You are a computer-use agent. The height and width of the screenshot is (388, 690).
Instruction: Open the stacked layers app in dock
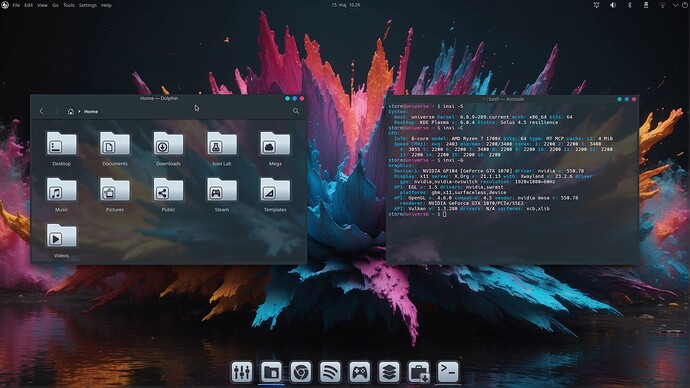pos(389,372)
